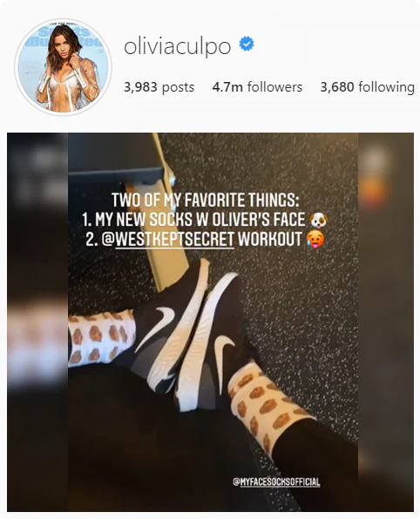The height and width of the screenshot is (519, 420).
Task: Tap the @WESTKEPTSECRET mention link
Action: pos(168,239)
